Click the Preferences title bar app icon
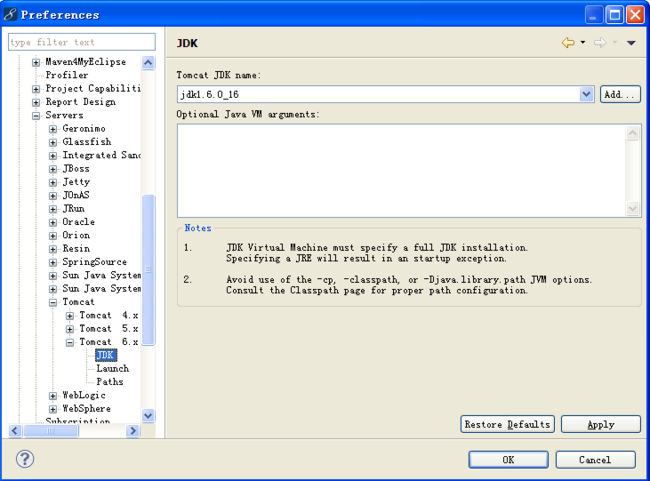This screenshot has height=481, width=650. [x=10, y=15]
